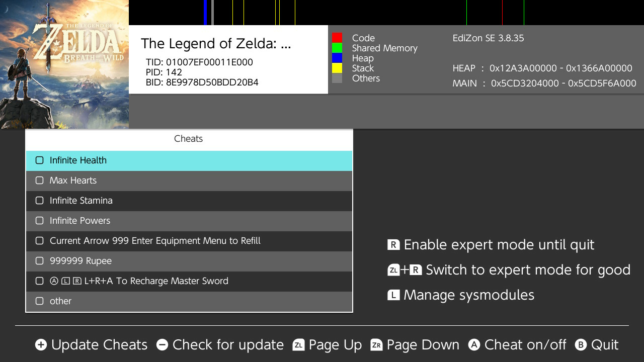Enable the Infinite Powers checkbox
The height and width of the screenshot is (362, 644).
[40, 221]
